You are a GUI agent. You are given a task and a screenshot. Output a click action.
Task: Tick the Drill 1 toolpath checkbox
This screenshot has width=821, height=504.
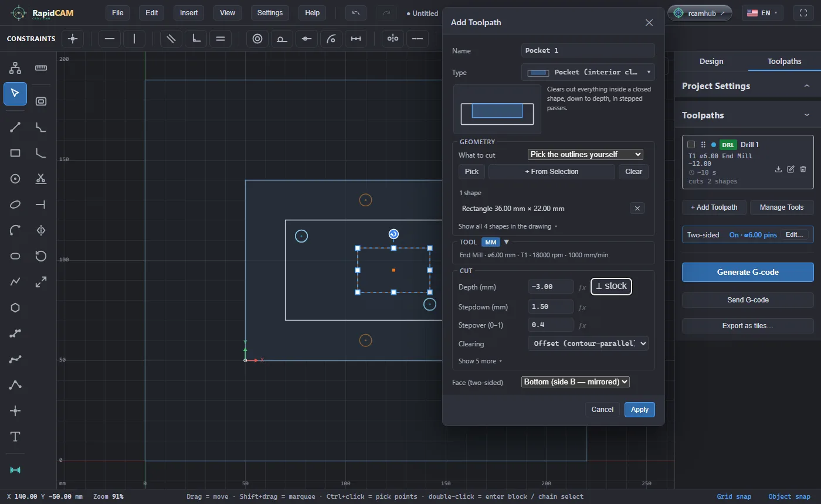point(691,145)
